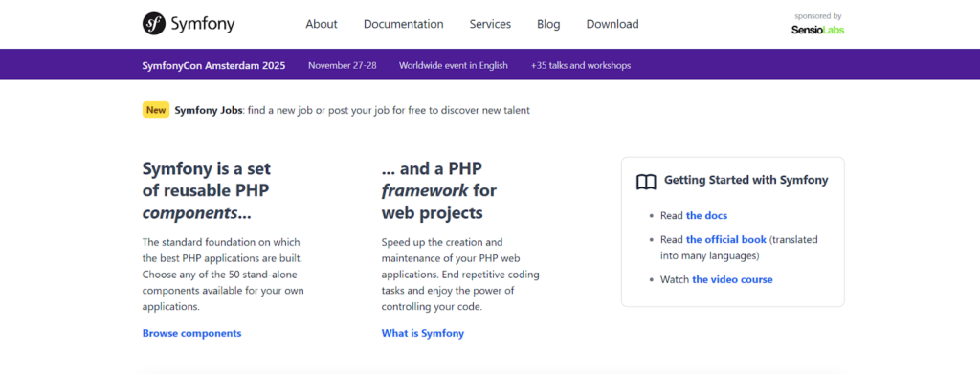The width and height of the screenshot is (980, 374).
Task: Click the Symfony wordmark in header
Action: (203, 24)
